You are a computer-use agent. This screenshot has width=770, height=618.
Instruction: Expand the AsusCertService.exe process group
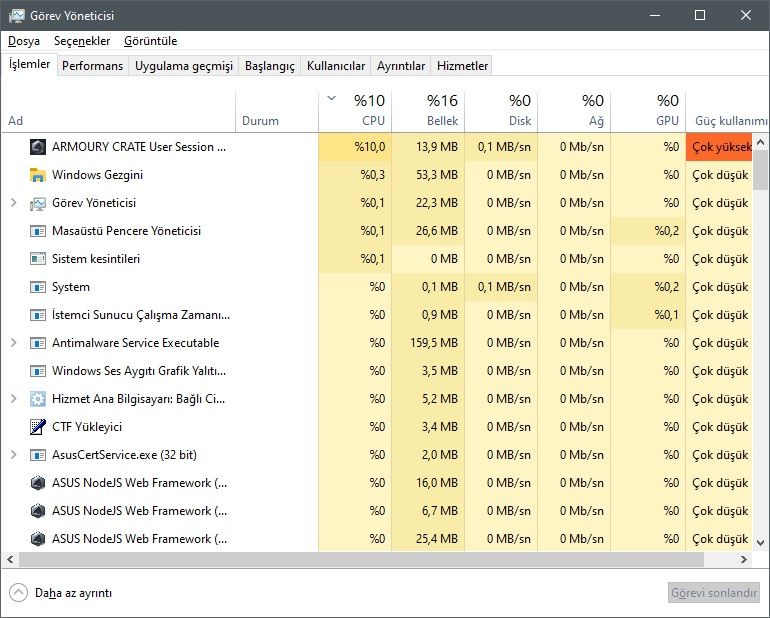click(14, 455)
